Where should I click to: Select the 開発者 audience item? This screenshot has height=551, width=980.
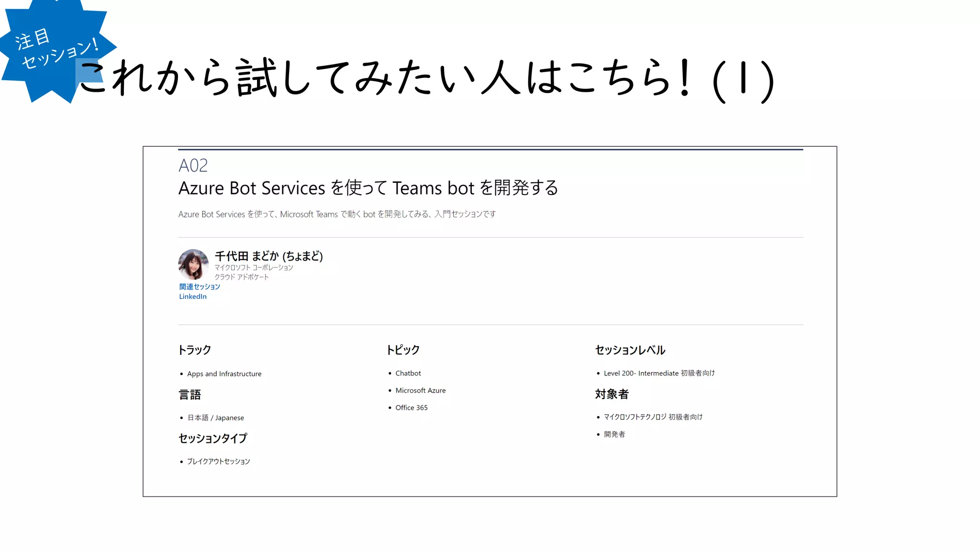coord(614,434)
